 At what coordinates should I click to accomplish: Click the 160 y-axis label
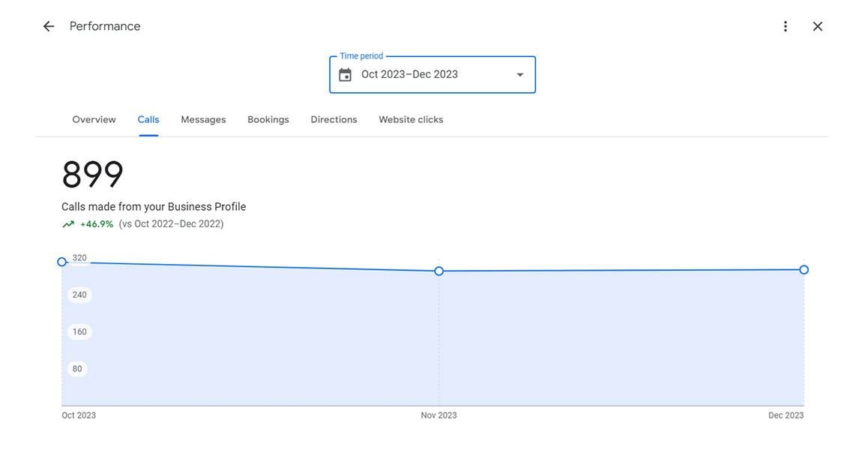(79, 332)
